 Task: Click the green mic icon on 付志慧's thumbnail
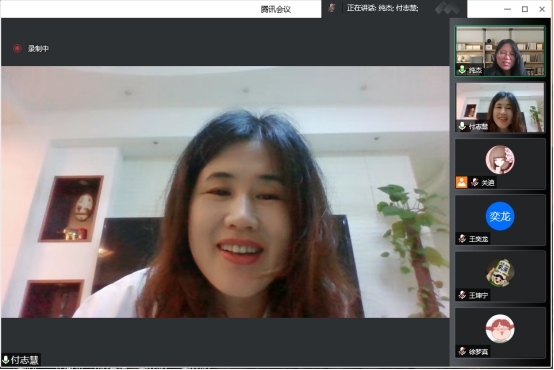(462, 126)
